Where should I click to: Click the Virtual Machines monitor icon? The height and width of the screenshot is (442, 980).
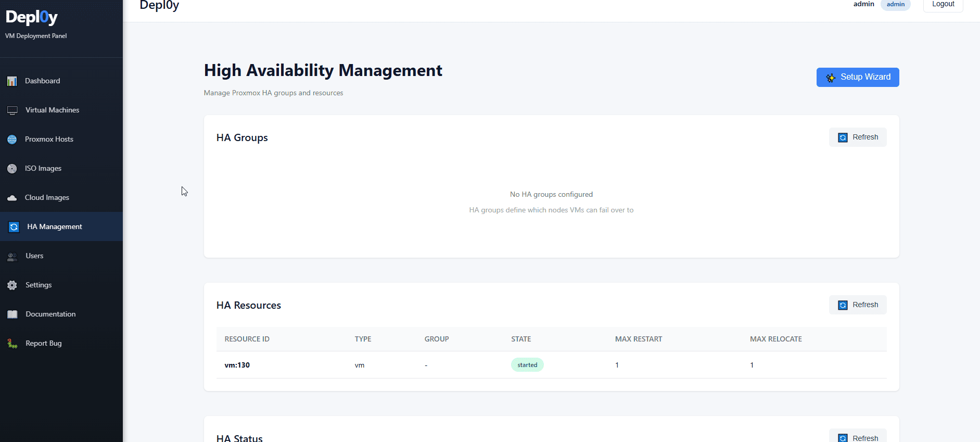[x=12, y=110]
